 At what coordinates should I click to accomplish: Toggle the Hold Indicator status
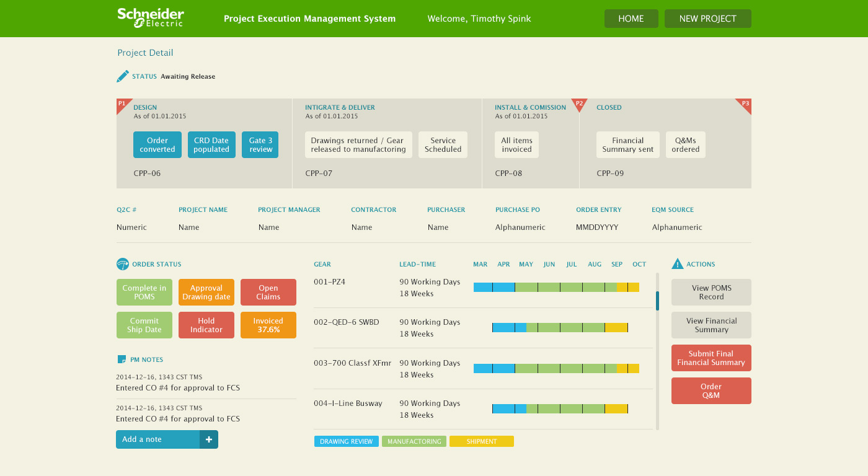206,325
